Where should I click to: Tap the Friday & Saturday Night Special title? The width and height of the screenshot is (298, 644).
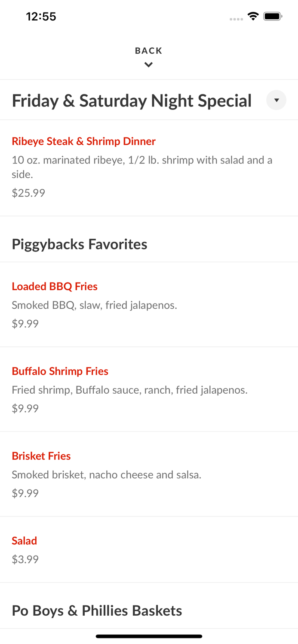coord(132,100)
